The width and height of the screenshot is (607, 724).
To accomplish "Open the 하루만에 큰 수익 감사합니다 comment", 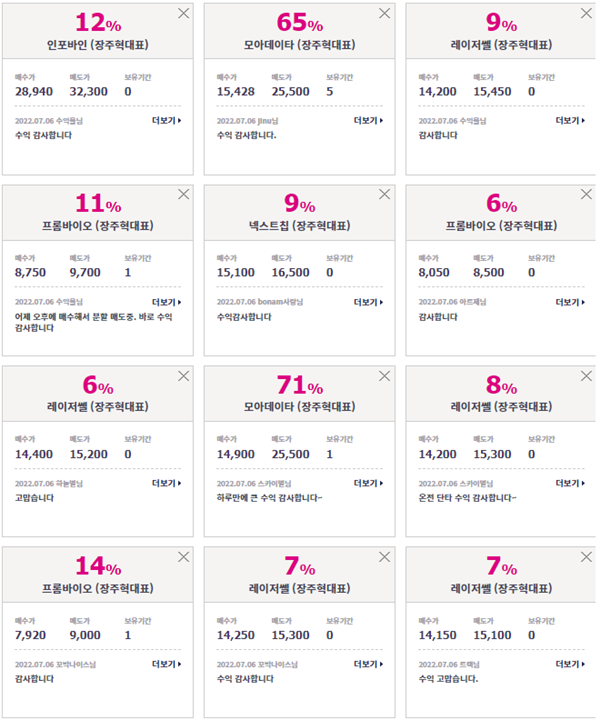I will [x=270, y=498].
